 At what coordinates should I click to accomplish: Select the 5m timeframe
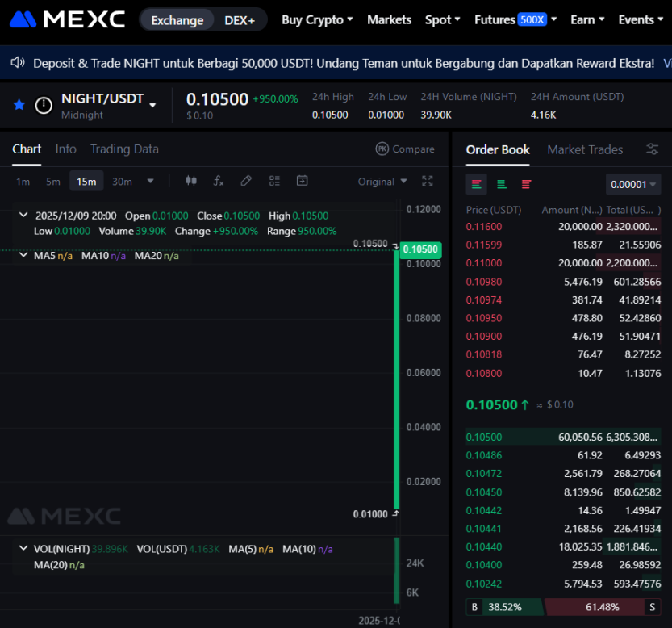pyautogui.click(x=53, y=182)
